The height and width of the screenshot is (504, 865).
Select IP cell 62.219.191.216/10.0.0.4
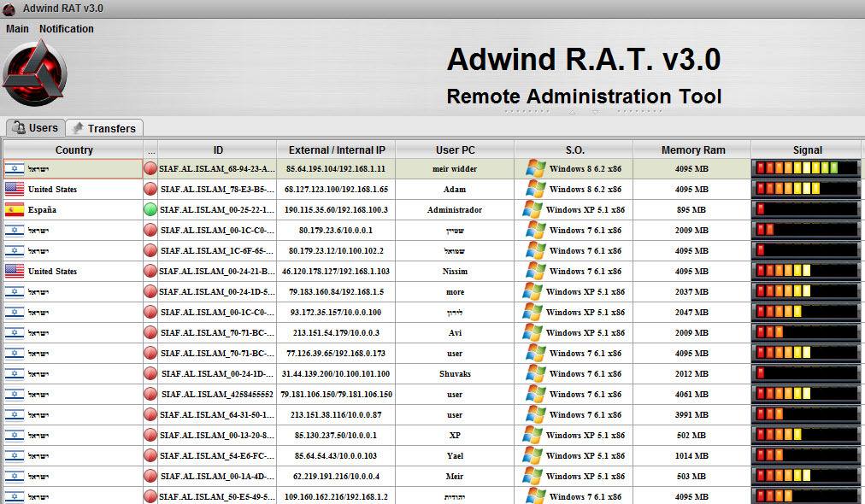(x=336, y=476)
